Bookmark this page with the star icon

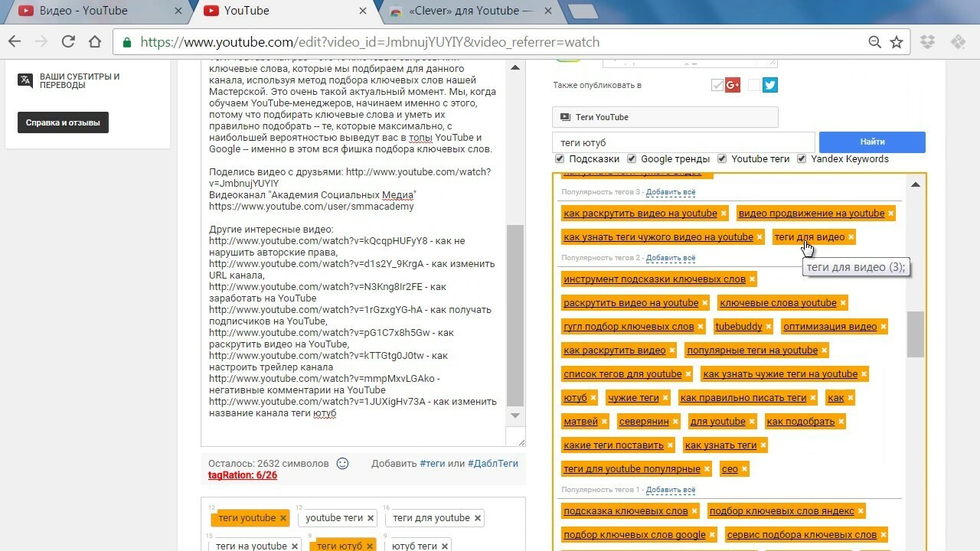[x=897, y=42]
